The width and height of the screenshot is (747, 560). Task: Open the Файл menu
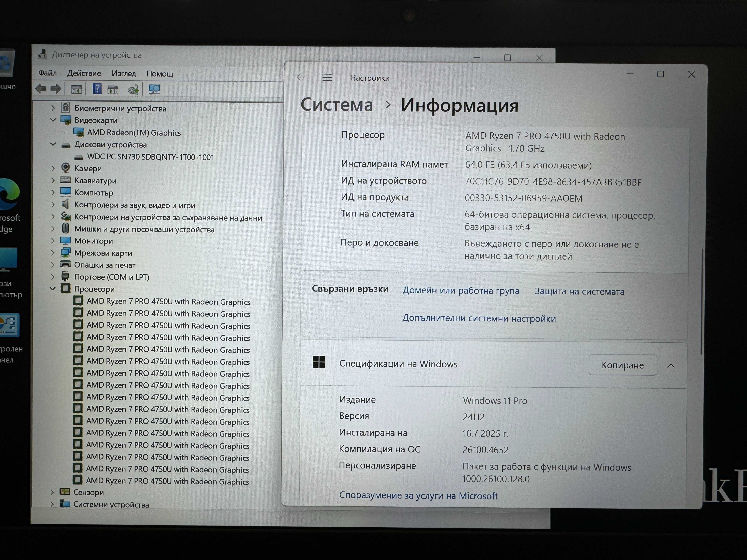click(47, 73)
